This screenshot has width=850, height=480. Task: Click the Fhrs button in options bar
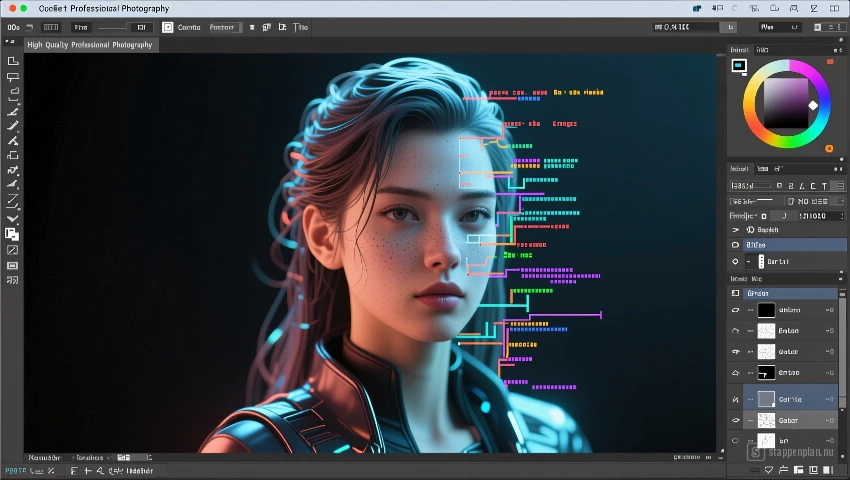point(81,27)
